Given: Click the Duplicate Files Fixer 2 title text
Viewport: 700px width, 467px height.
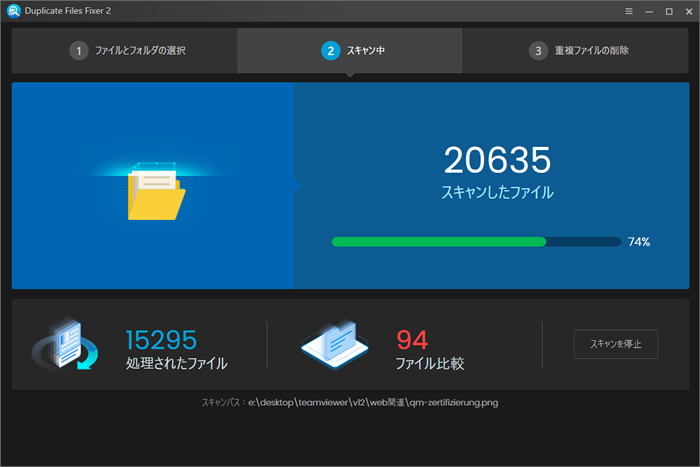Looking at the screenshot, I should point(67,11).
